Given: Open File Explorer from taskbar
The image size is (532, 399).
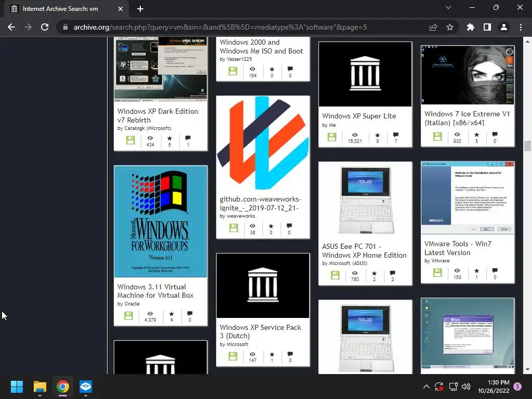Looking at the screenshot, I should (x=39, y=387).
